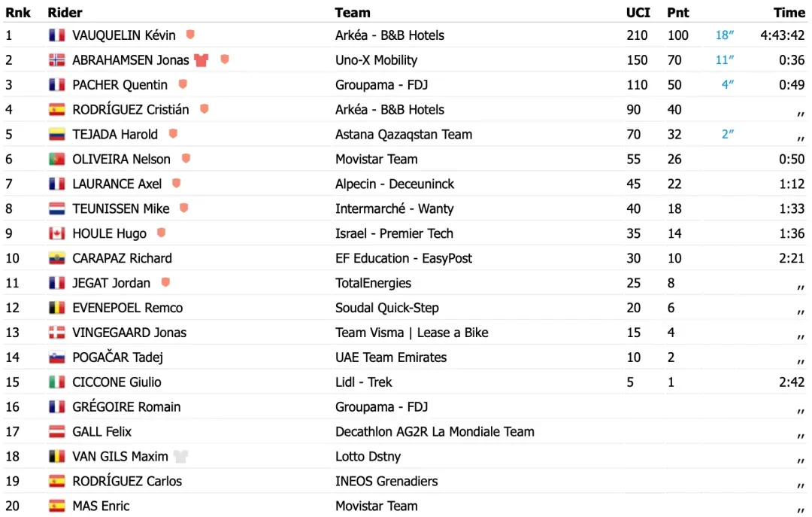Open the Soudal Quick-Step team link
The width and height of the screenshot is (812, 517).
pos(387,308)
